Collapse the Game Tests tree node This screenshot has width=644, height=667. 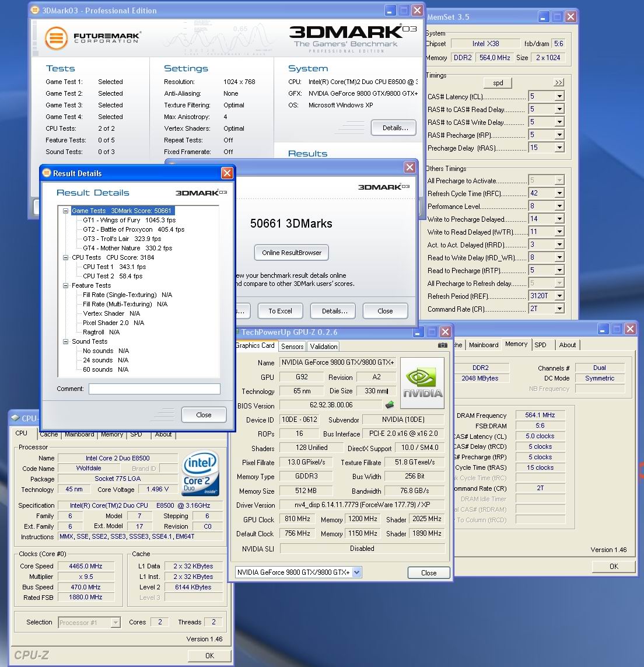point(65,211)
